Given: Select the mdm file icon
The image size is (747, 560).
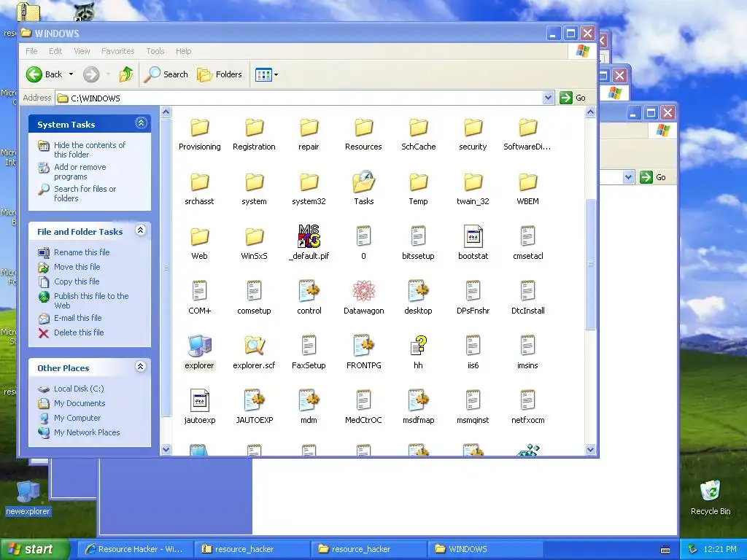Looking at the screenshot, I should [309, 400].
